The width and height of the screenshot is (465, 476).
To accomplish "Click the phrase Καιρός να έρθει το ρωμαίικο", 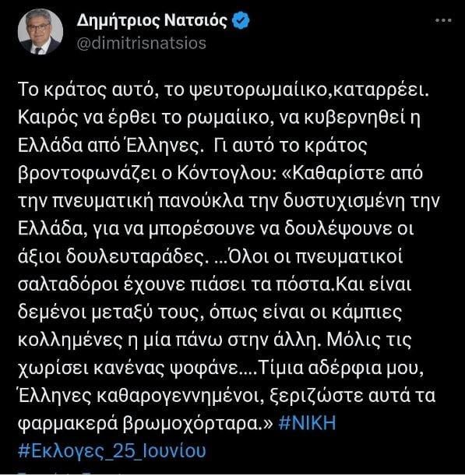I will (144, 118).
